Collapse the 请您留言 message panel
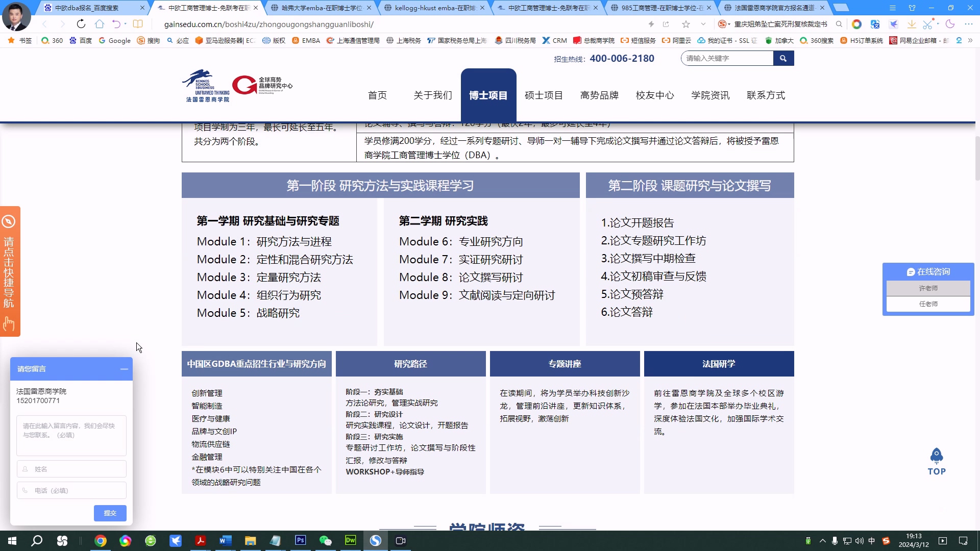This screenshot has height=551, width=980. point(124,369)
